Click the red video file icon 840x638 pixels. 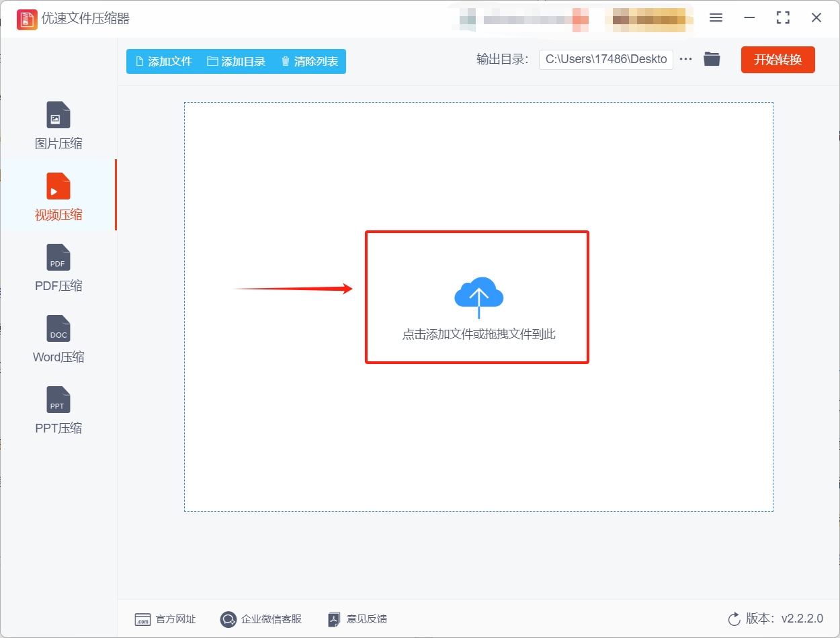(58, 186)
